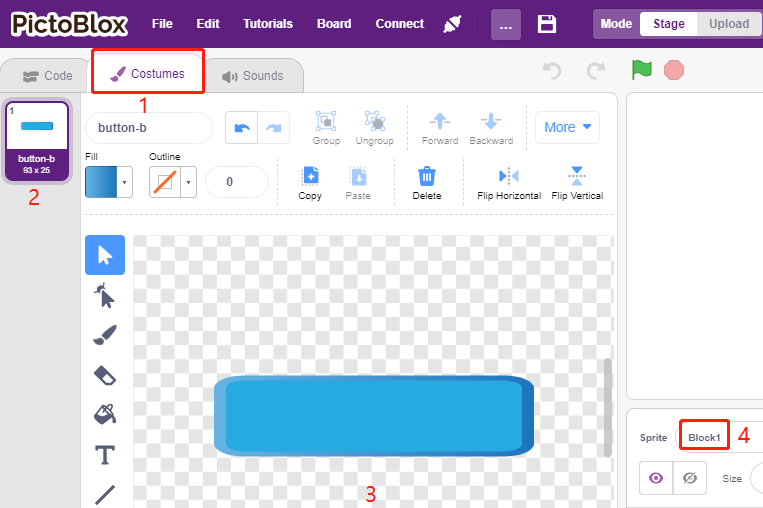Flip the costume horizontally
The image size is (763, 508).
point(509,183)
